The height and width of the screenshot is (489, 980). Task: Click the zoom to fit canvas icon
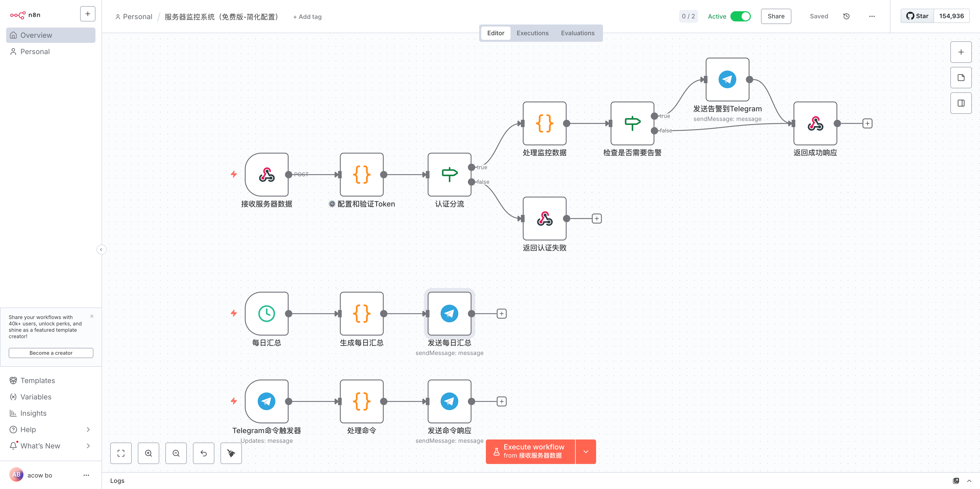click(121, 453)
